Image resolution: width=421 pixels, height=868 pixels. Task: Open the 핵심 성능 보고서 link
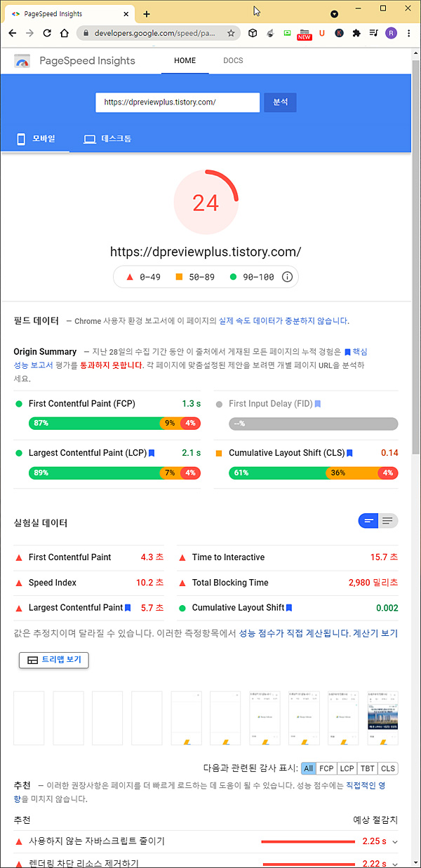(190, 358)
